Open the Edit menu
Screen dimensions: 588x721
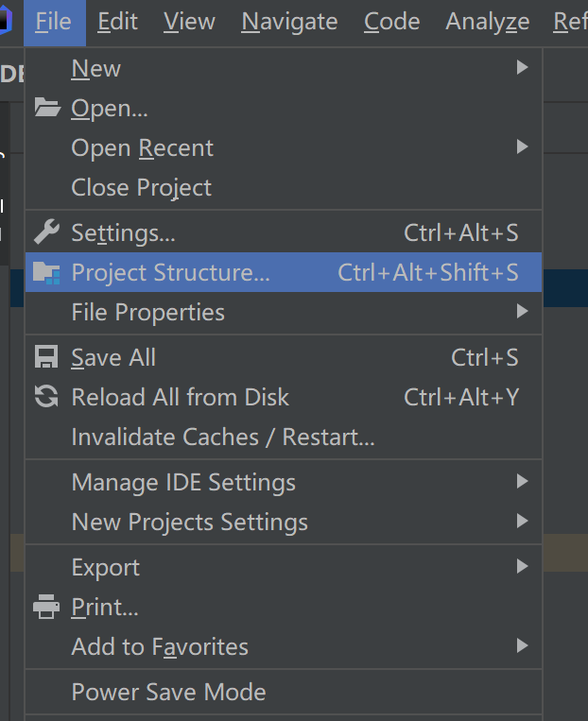coord(117,22)
